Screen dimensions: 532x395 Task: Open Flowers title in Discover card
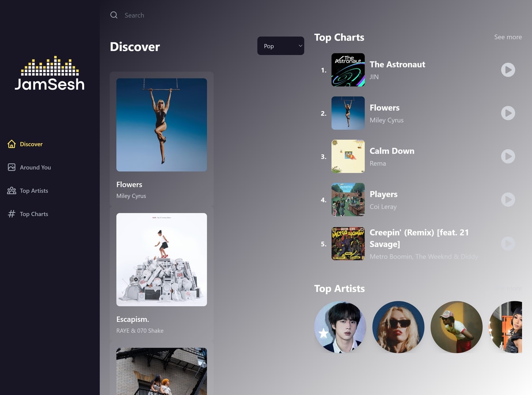[129, 184]
